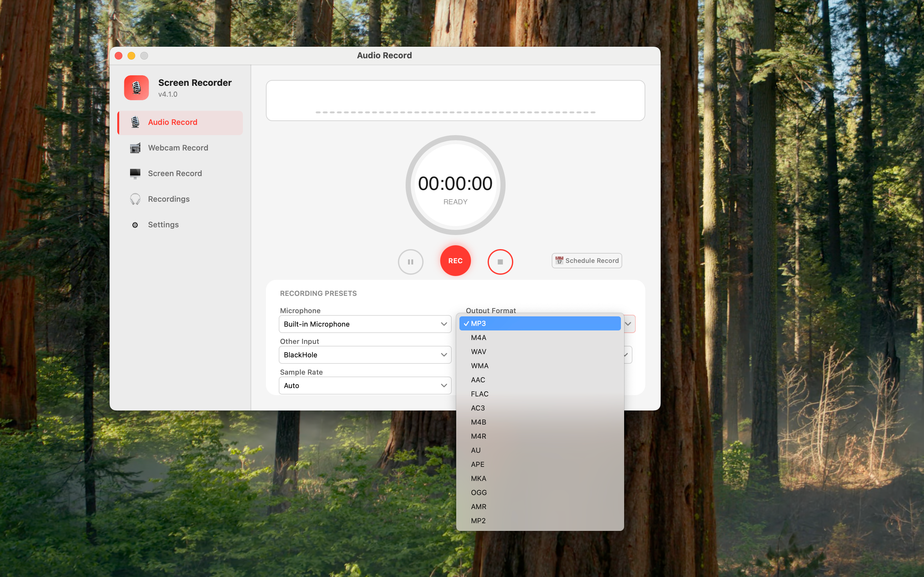The height and width of the screenshot is (577, 924).
Task: Select AU output format
Action: [540, 451]
